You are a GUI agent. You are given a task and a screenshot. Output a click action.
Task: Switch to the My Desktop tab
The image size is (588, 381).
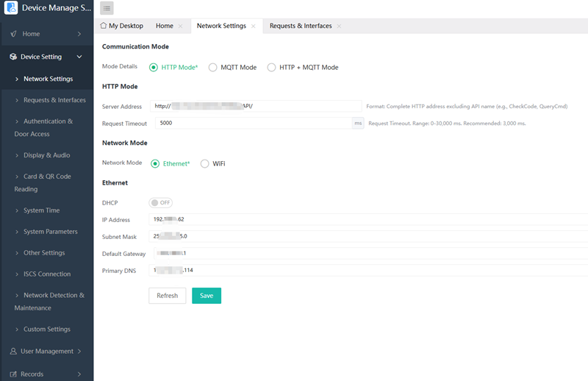(122, 26)
